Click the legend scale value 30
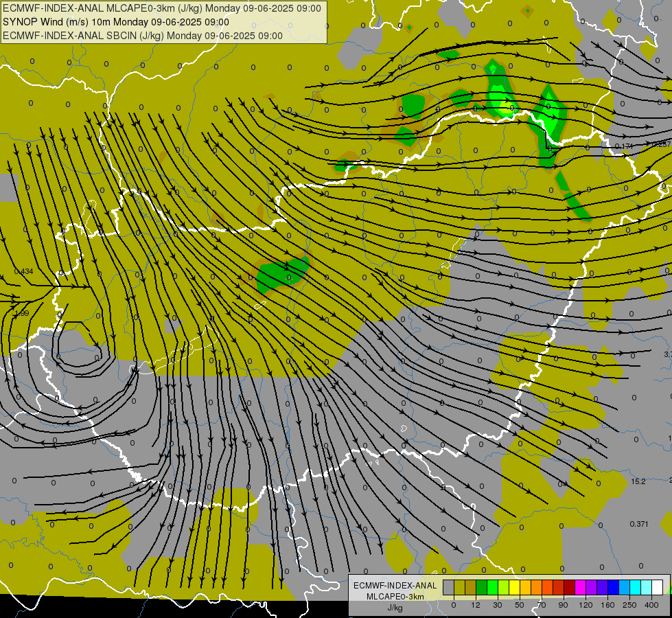The height and width of the screenshot is (618, 672). 498,605
